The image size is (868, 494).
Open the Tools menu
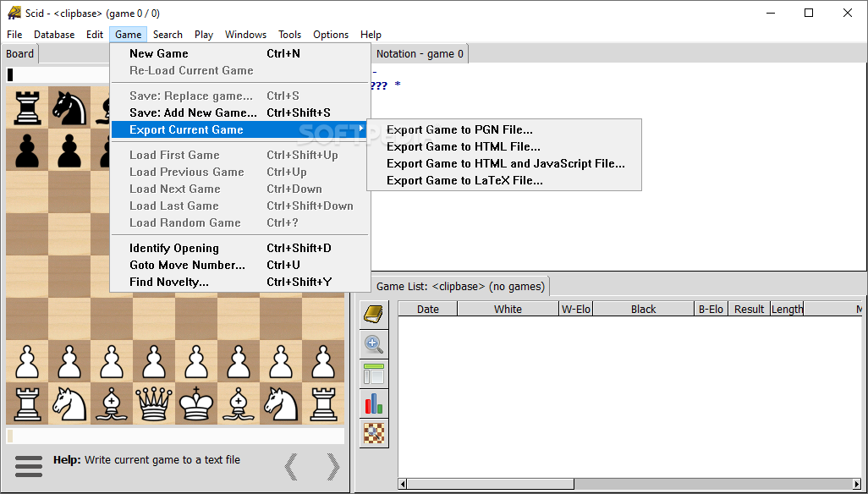pyautogui.click(x=289, y=35)
